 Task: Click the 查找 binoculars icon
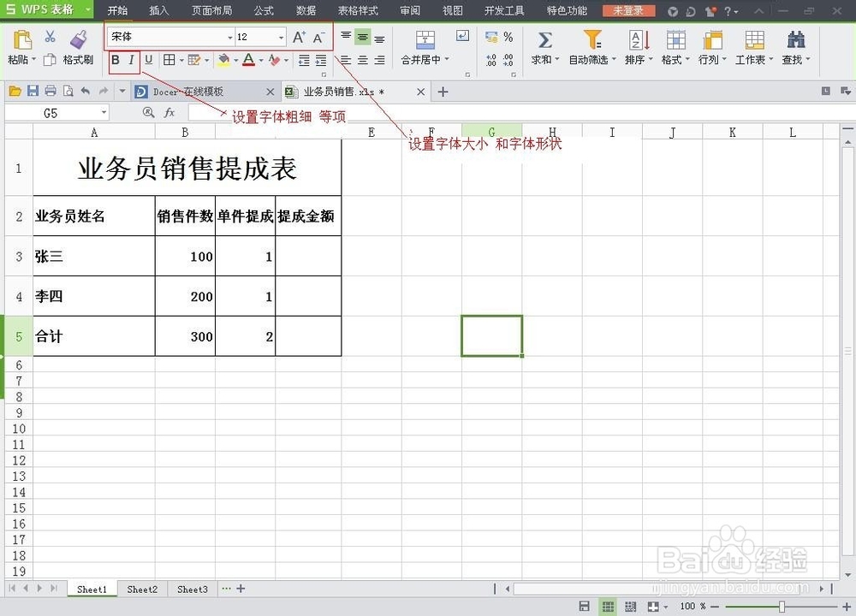tap(796, 40)
